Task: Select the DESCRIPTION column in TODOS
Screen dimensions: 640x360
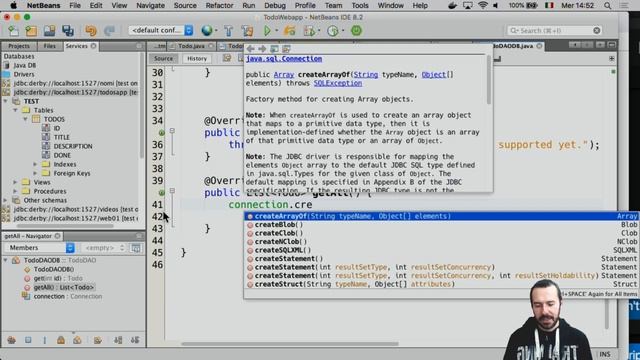Action: pyautogui.click(x=73, y=146)
